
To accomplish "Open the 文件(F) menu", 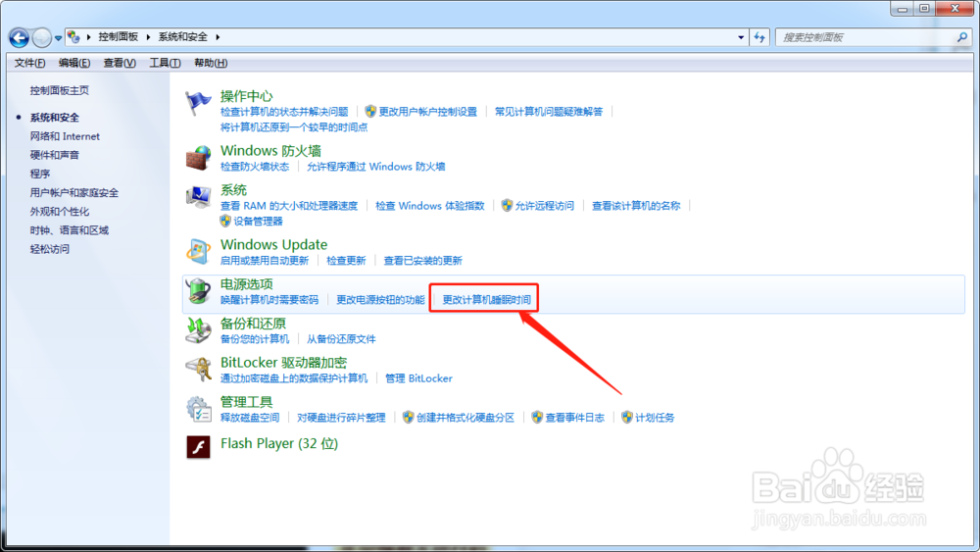I will coord(29,63).
